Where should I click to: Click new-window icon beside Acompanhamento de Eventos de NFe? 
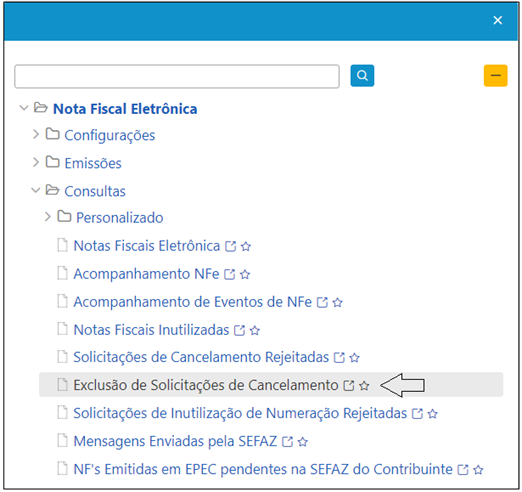coord(322,302)
